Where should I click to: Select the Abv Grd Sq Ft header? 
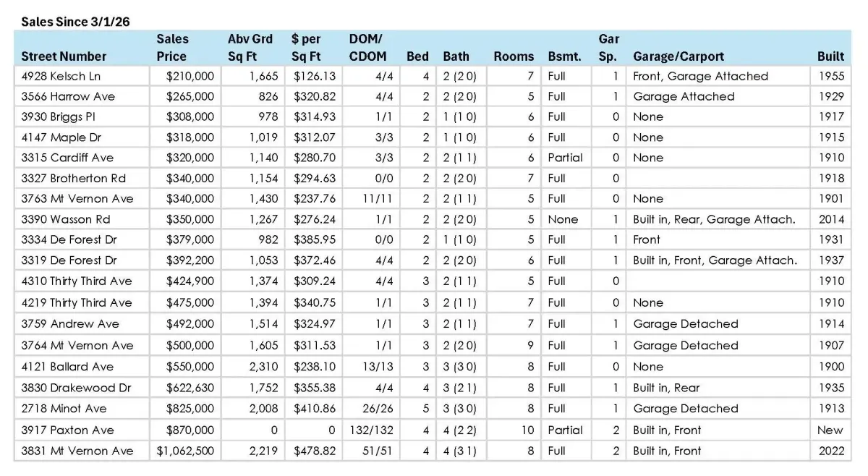(250, 48)
